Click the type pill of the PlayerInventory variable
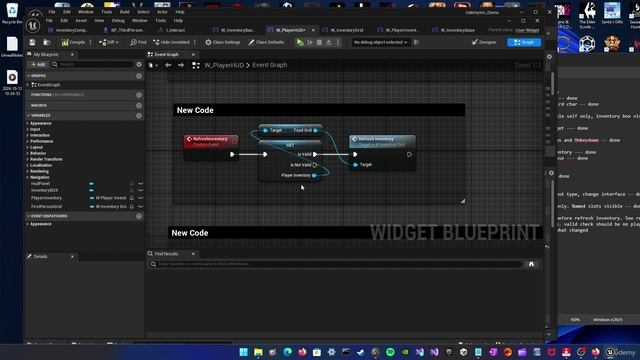Image resolution: width=640 pixels, height=360 pixels. pyautogui.click(x=108, y=198)
